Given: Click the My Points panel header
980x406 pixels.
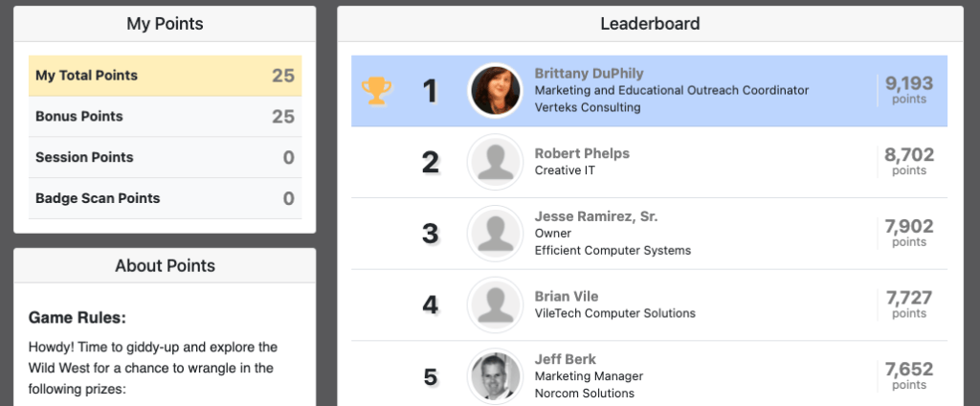Looking at the screenshot, I should [x=165, y=24].
